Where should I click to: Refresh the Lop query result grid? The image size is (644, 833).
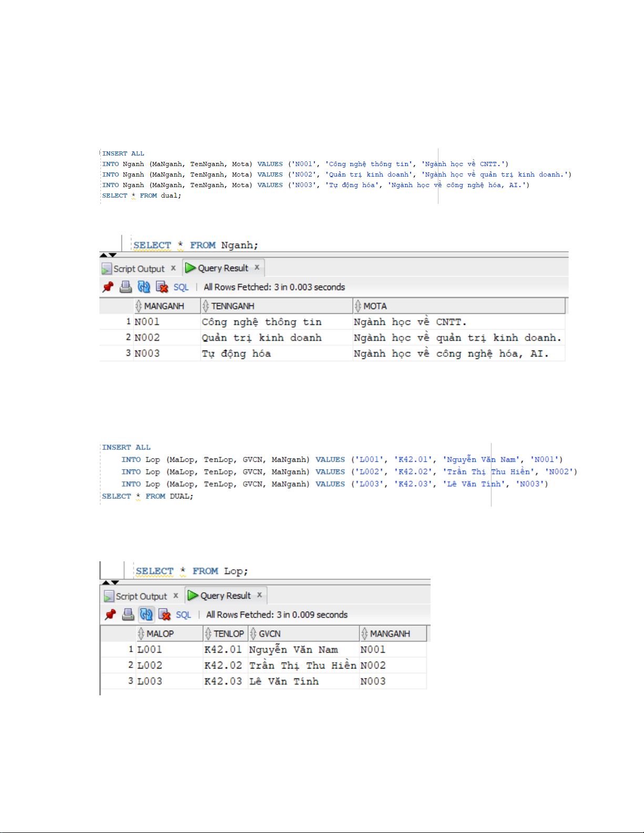coord(146,614)
